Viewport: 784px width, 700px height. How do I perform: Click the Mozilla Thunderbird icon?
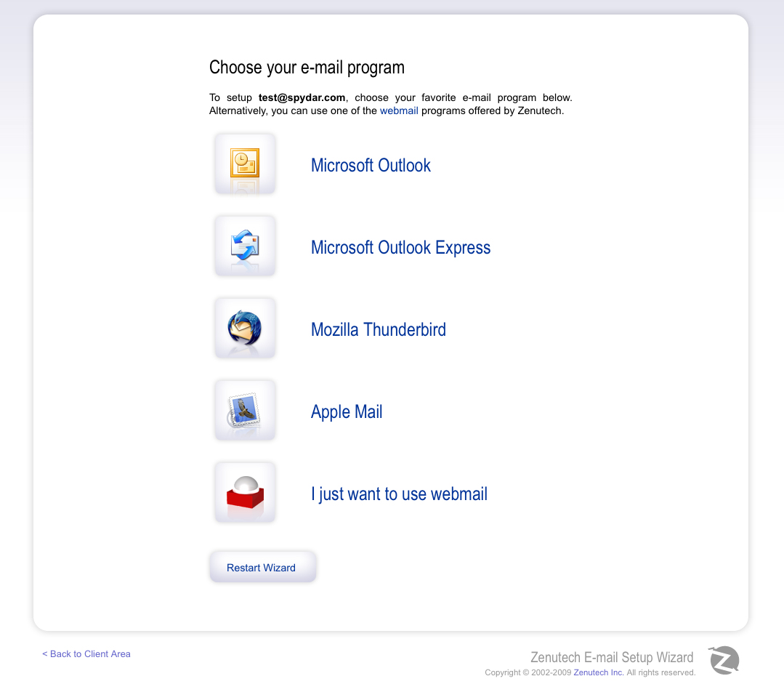coord(245,328)
